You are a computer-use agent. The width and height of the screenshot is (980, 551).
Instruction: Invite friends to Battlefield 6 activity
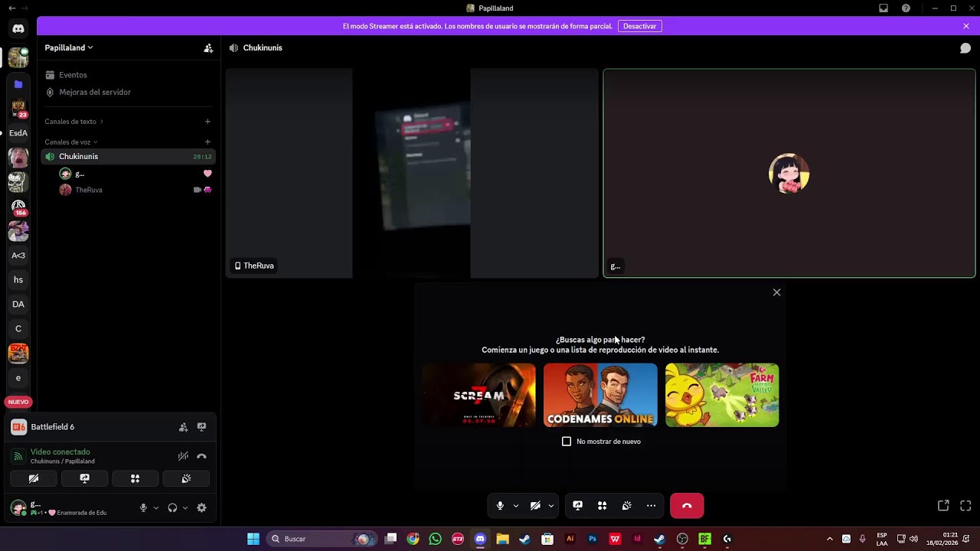(183, 427)
